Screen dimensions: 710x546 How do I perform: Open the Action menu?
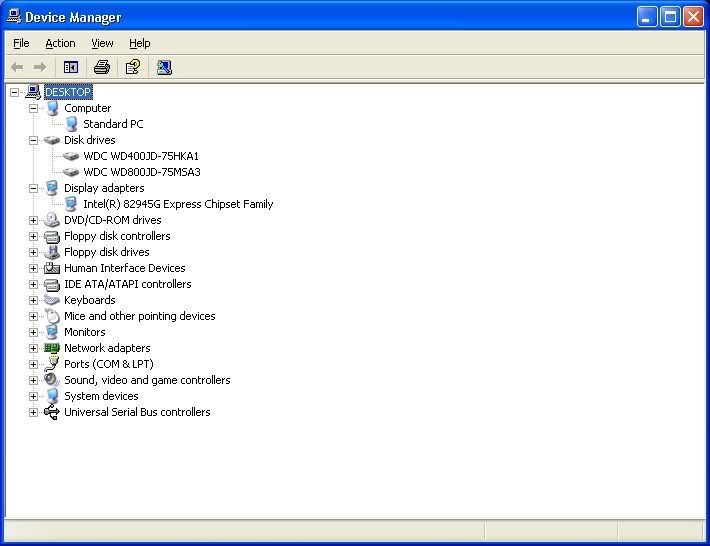tap(60, 43)
